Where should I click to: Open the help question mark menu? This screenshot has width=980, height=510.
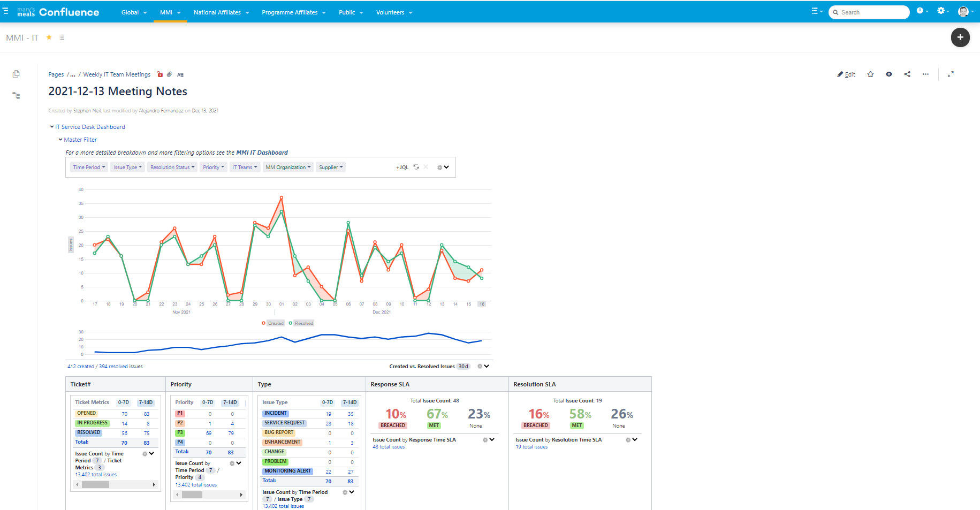click(x=922, y=11)
